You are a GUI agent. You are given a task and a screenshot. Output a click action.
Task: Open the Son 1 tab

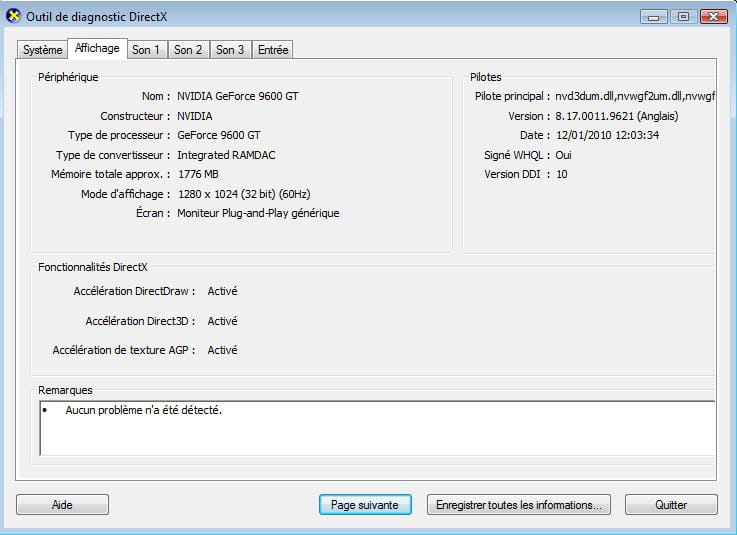(146, 50)
